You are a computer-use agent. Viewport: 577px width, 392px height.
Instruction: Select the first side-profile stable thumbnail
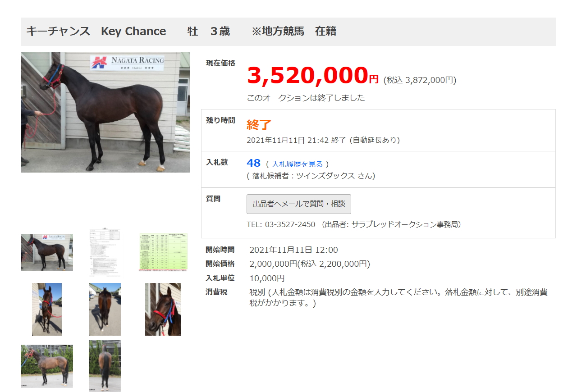coord(47,252)
